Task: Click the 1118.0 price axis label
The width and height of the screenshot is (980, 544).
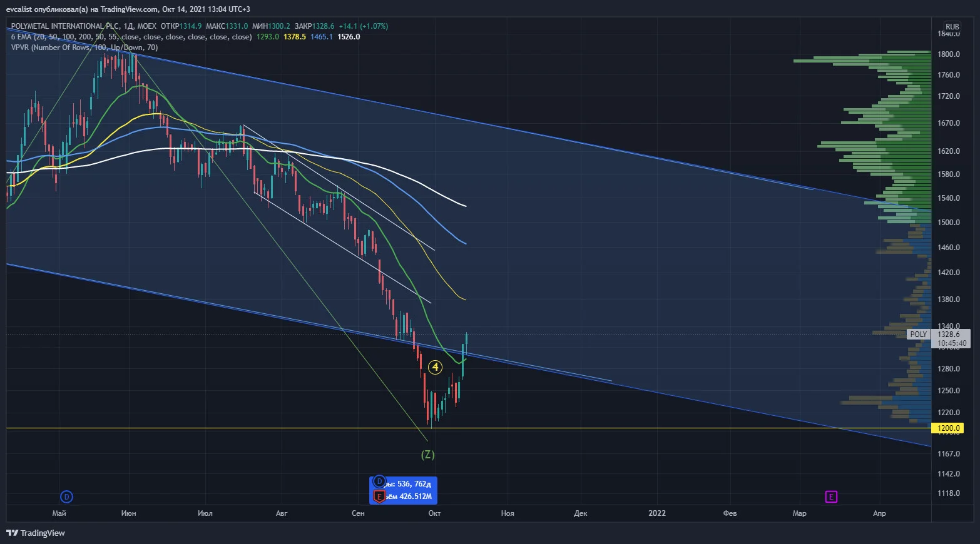Action: point(949,493)
